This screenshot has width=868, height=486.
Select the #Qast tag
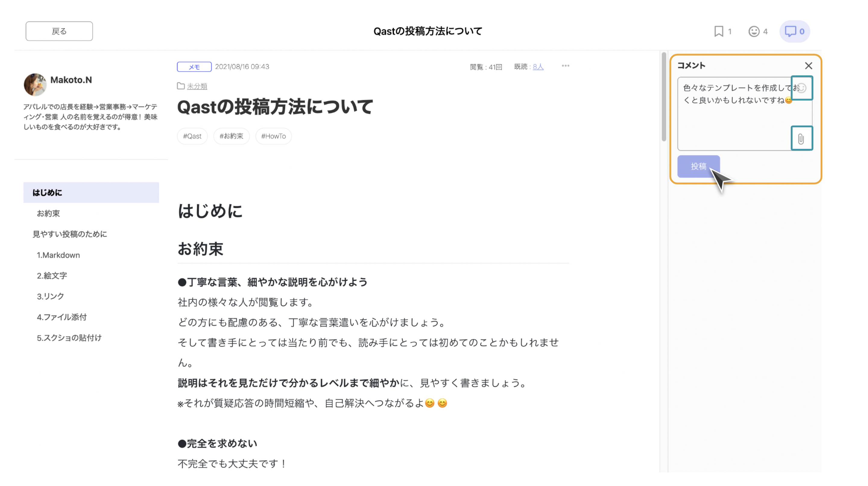click(192, 136)
